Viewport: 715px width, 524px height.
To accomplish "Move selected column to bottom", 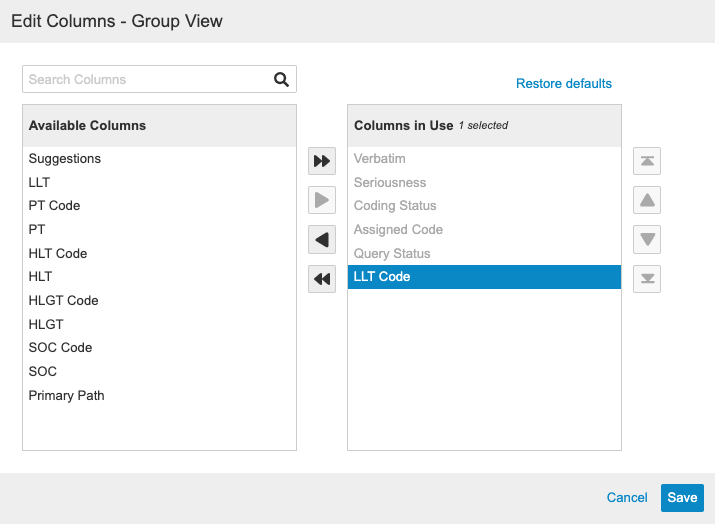I will point(647,279).
